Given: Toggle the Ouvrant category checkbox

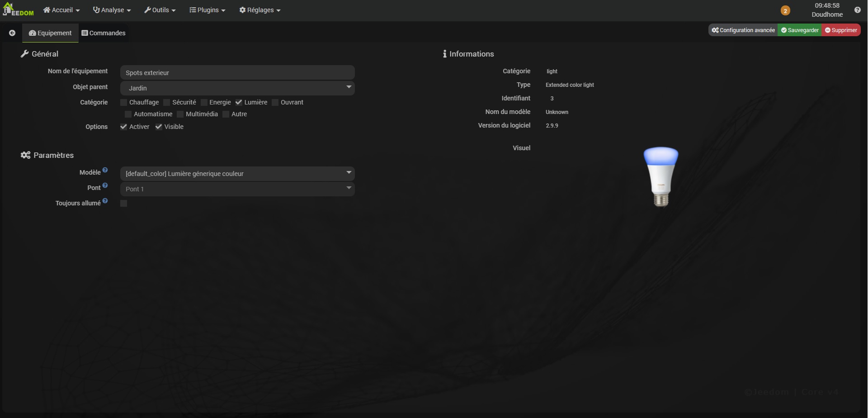Looking at the screenshot, I should tap(275, 102).
